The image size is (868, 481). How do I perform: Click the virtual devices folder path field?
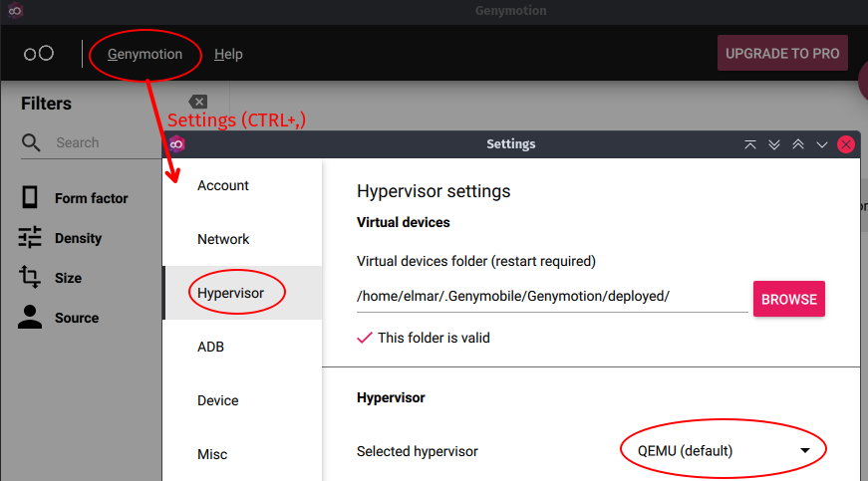[552, 297]
